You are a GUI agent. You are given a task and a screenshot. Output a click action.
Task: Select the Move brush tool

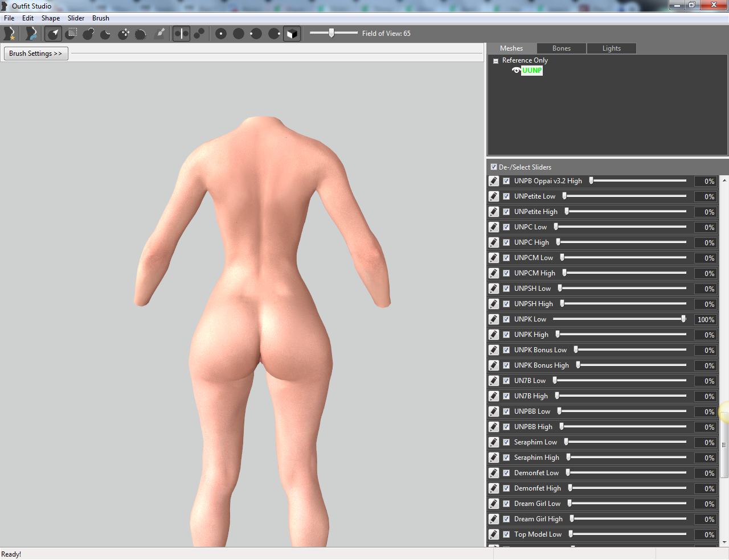(124, 34)
